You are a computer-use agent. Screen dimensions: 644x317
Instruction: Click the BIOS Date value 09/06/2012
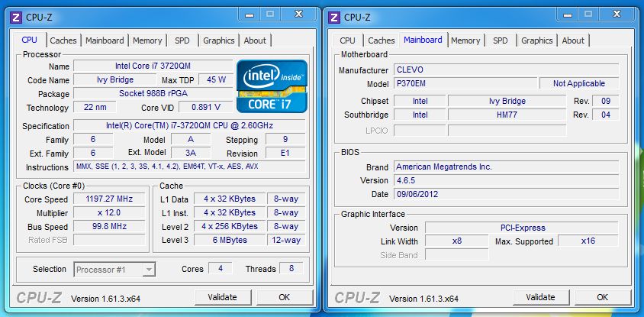(506, 194)
